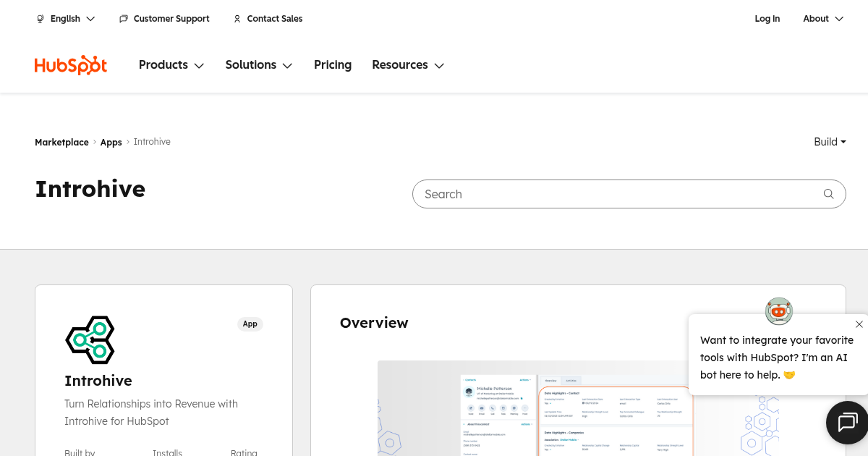Click the Customer Support chat icon
The height and width of the screenshot is (456, 868).
[x=124, y=19]
